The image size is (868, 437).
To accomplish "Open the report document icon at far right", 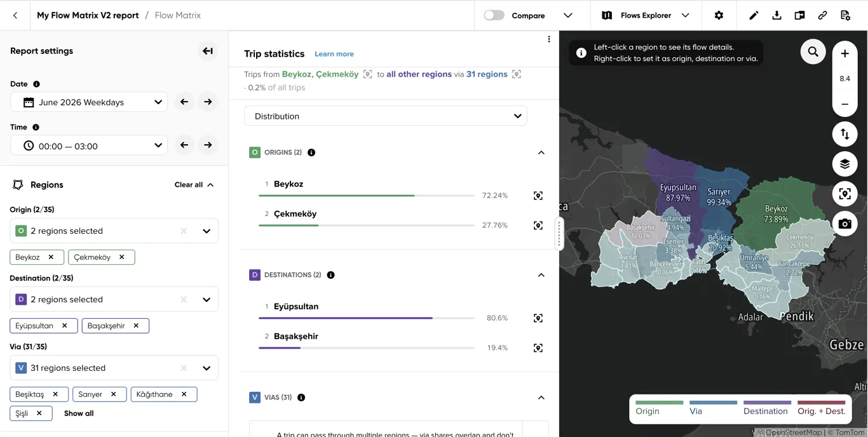I will (x=845, y=15).
